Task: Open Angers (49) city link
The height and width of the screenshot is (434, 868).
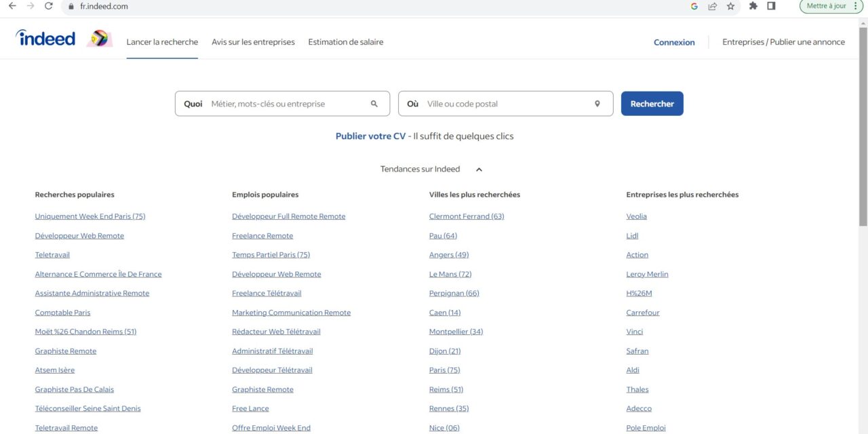Action: [449, 255]
